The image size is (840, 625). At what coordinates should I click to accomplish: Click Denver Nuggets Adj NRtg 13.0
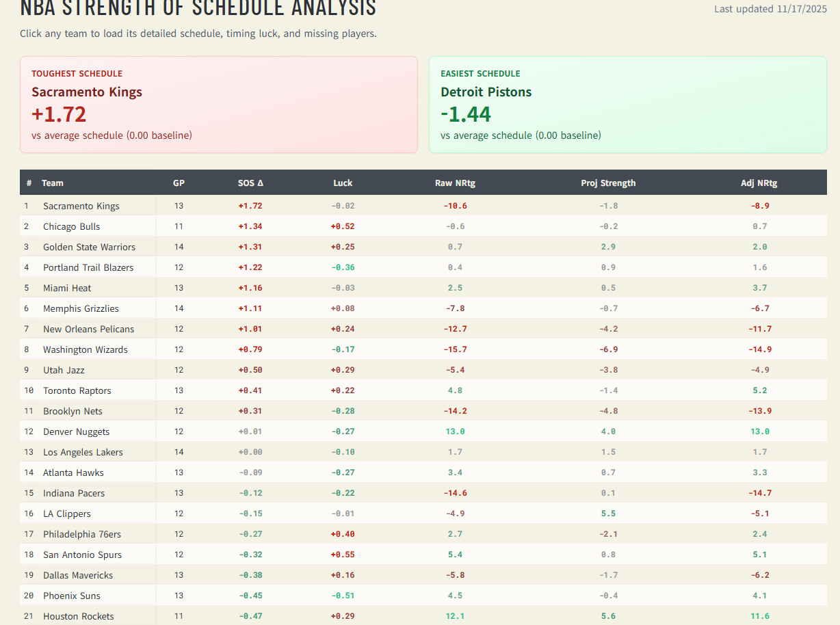(x=759, y=431)
